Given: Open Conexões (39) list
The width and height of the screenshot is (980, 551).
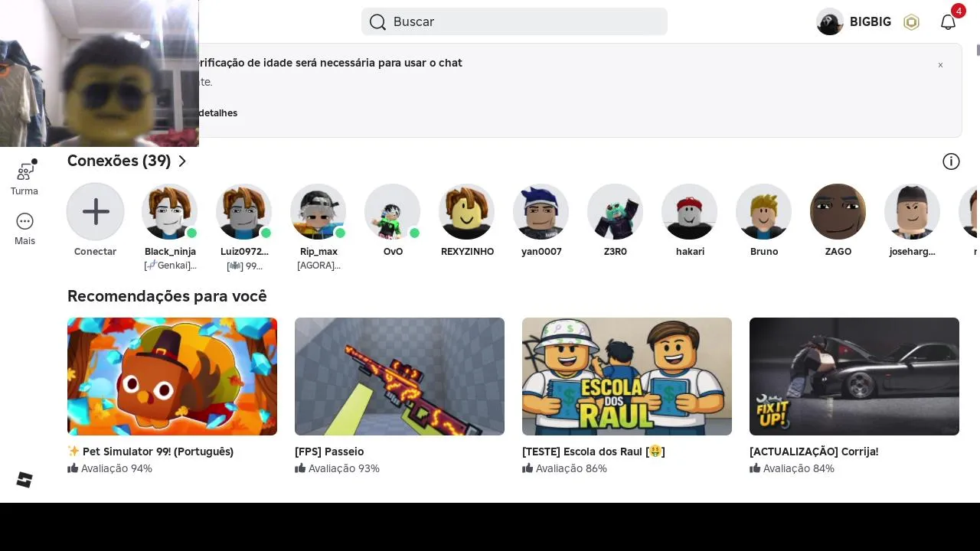Looking at the screenshot, I should [x=119, y=161].
